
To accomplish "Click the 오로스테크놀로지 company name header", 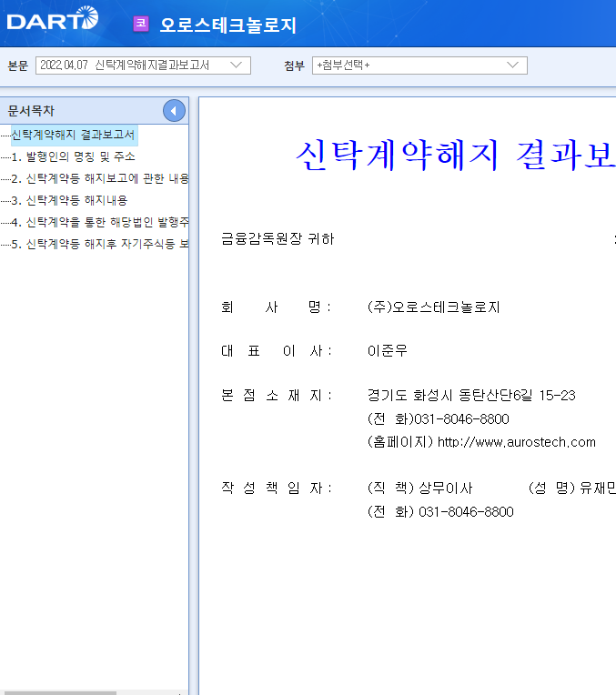I will click(228, 25).
